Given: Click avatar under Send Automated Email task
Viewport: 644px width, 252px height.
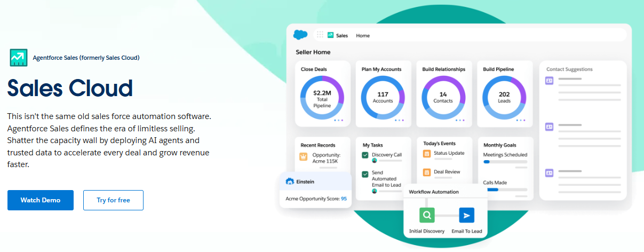Looking at the screenshot, I should pos(375,191).
